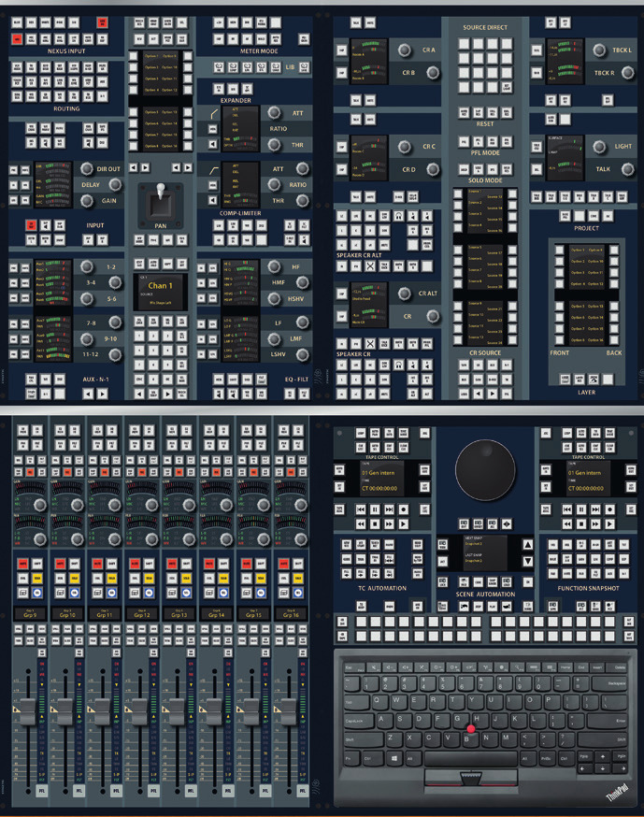Click the blue circle icon in Grp 11 strip

click(111, 593)
